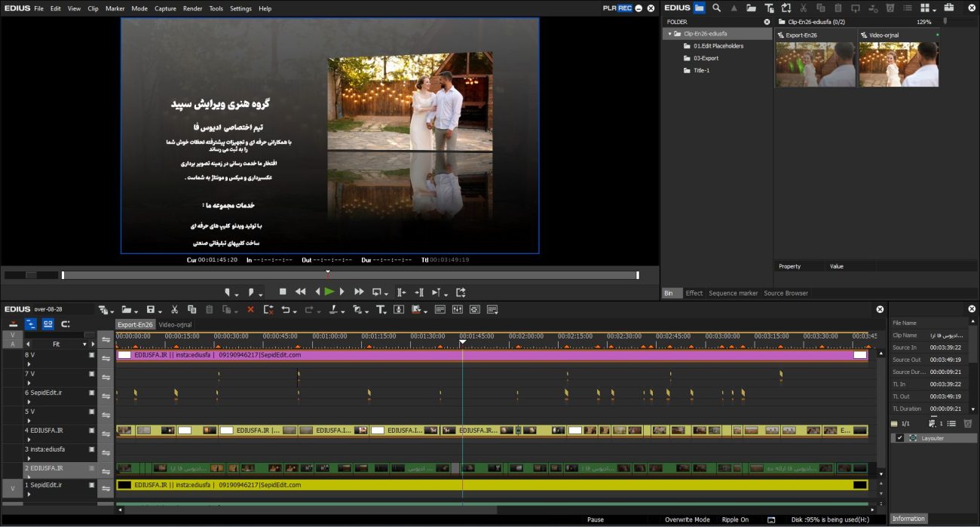Select the 03-Export folder

pyautogui.click(x=706, y=58)
